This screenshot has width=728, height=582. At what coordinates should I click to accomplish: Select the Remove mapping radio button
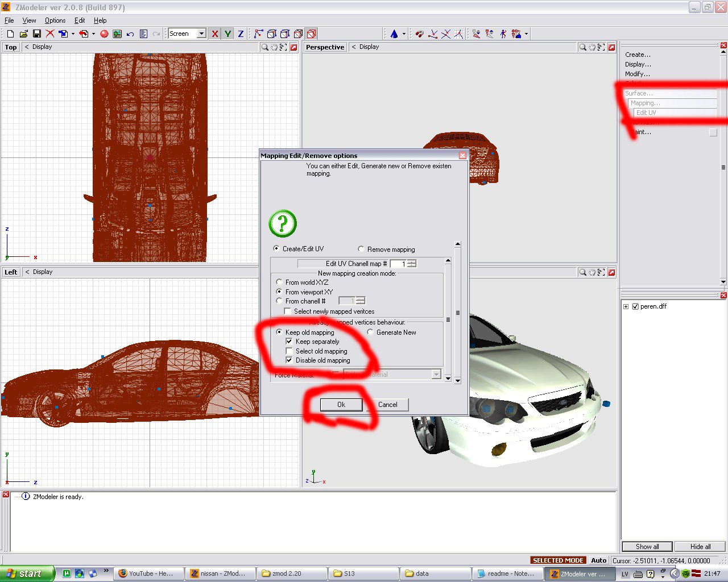[x=361, y=249]
